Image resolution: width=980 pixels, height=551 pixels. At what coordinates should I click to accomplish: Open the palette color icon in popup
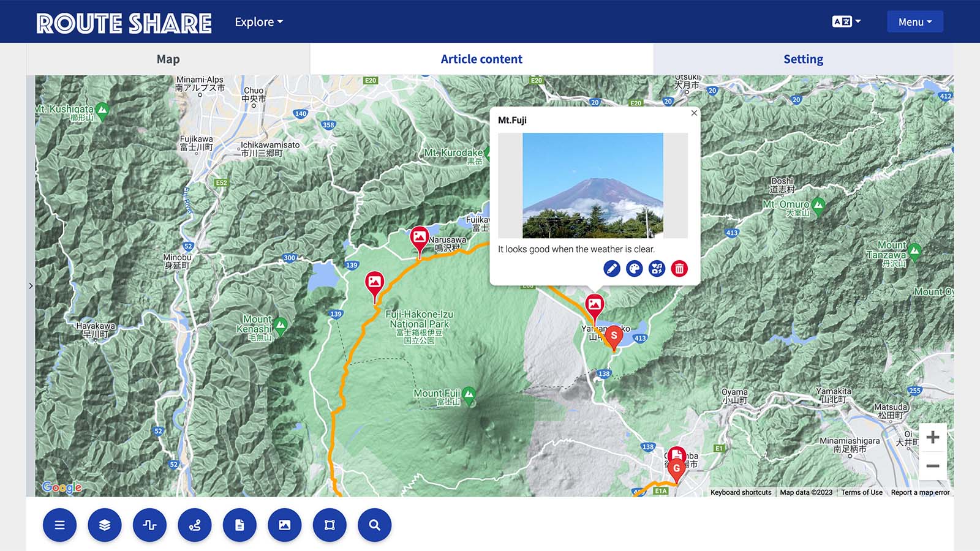pos(635,268)
